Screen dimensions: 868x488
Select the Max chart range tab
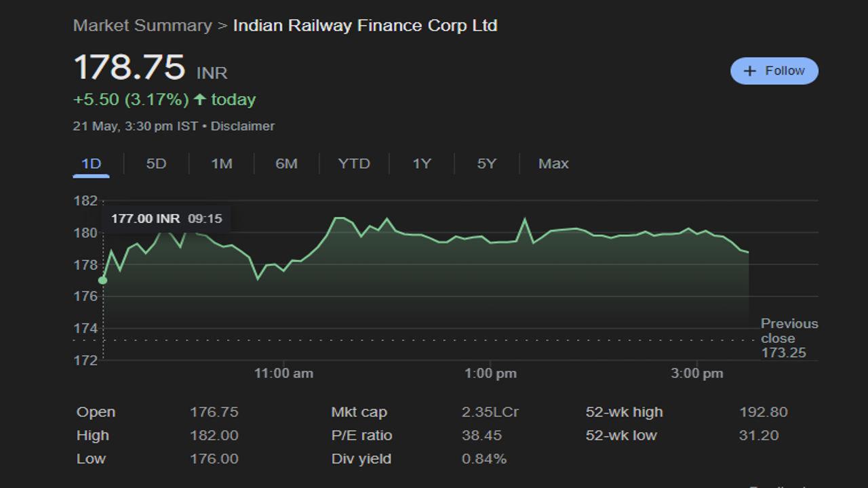(x=553, y=163)
